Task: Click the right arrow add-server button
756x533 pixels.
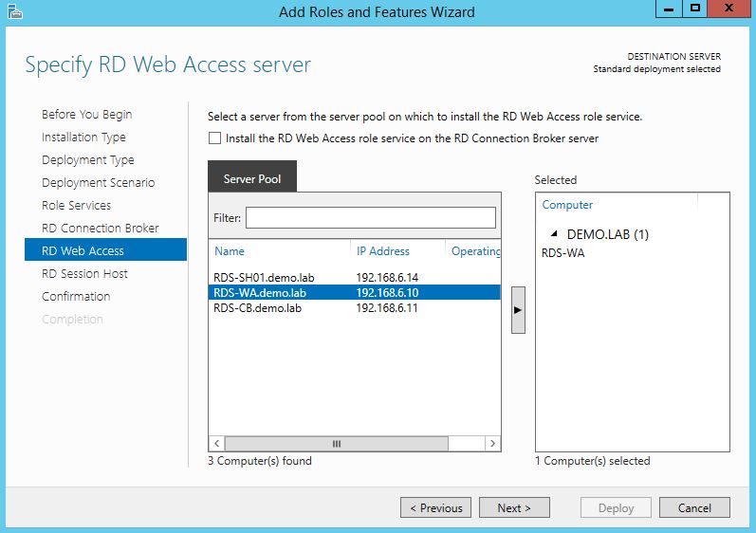Action: pyautogui.click(x=518, y=310)
